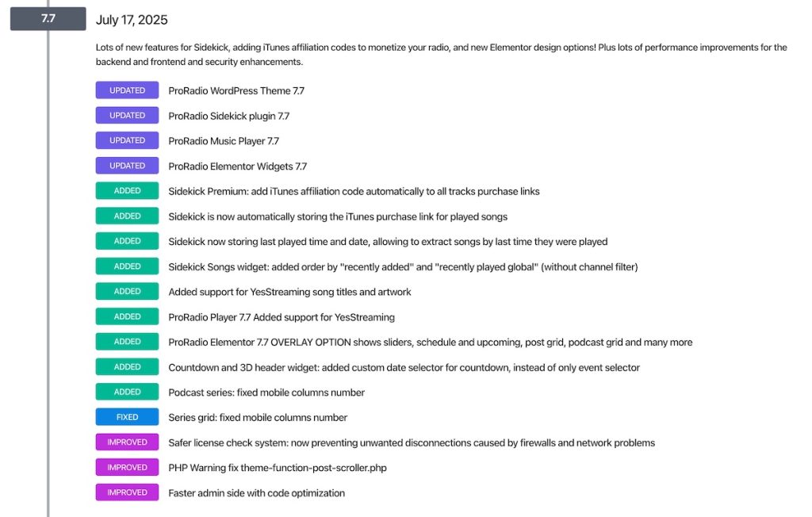This screenshot has height=517, width=812.
Task: Click ADDED badge for Sidekick Premium iTunes affiliation
Action: pyautogui.click(x=127, y=191)
